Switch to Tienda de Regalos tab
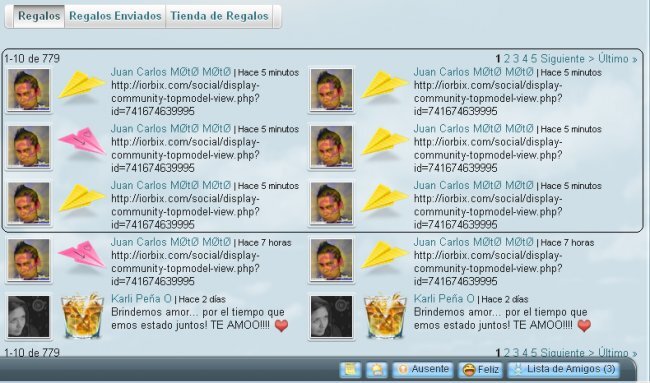 (x=219, y=16)
